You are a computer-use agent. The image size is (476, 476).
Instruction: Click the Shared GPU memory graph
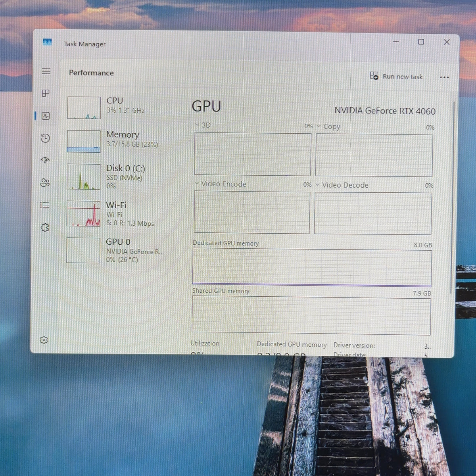311,316
